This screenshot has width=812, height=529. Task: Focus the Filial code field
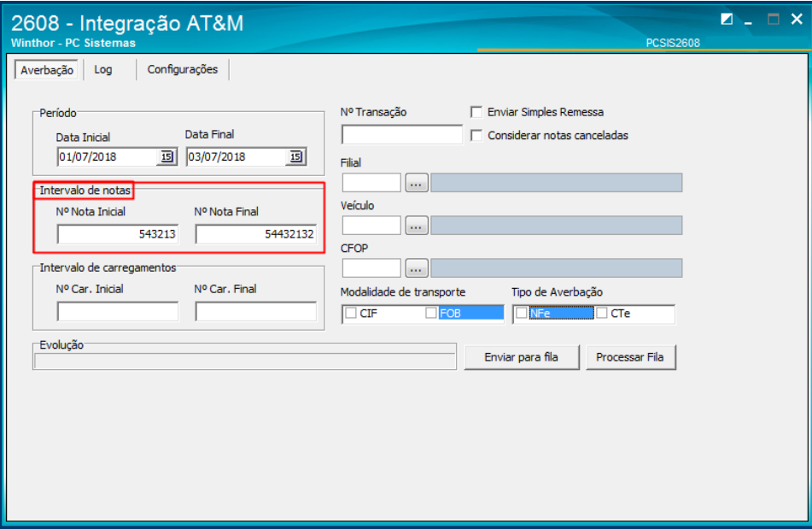(371, 183)
